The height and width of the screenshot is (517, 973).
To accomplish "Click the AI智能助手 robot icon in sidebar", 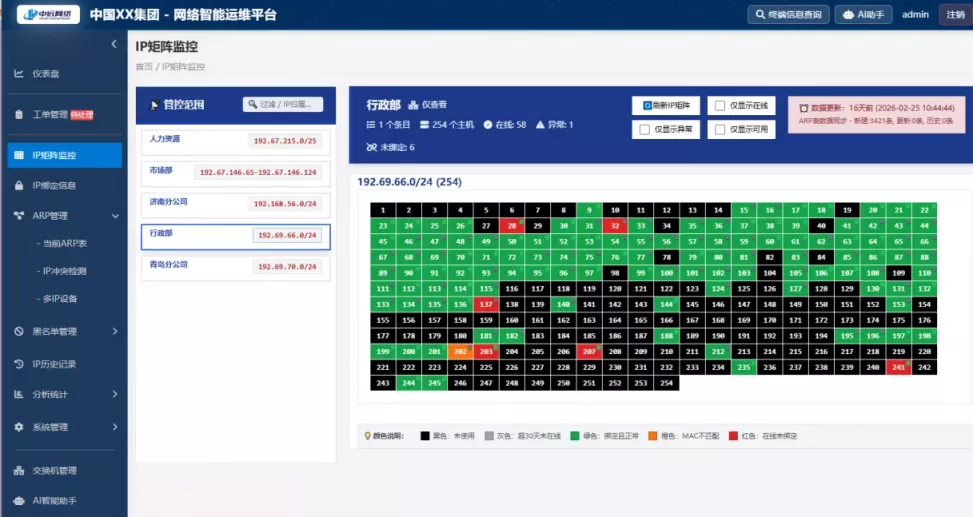I will [19, 500].
